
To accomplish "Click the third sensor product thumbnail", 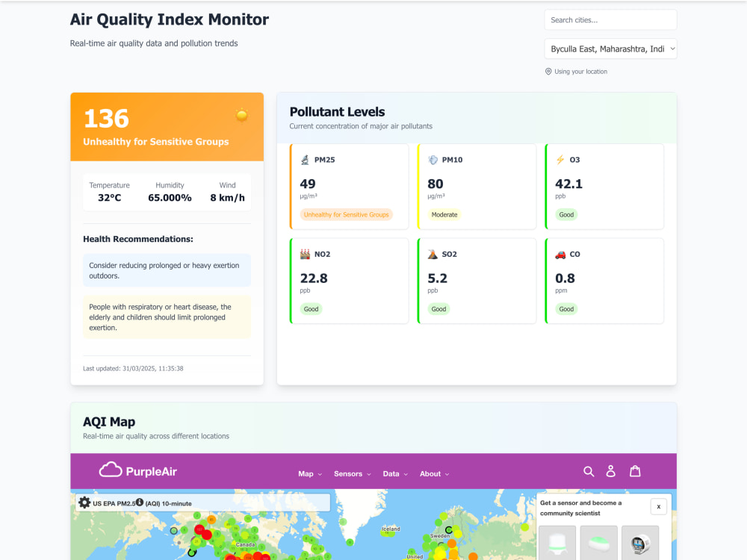I will [x=640, y=543].
